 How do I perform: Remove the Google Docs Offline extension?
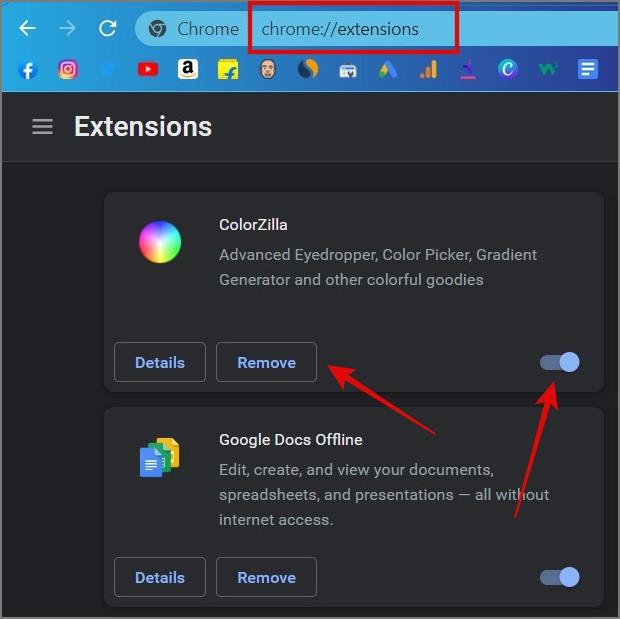click(x=267, y=577)
